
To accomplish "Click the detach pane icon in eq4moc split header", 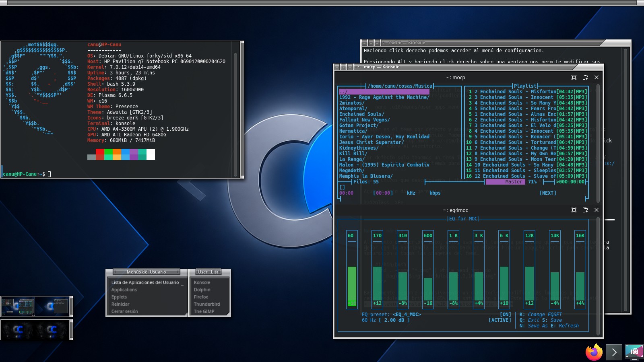I will (x=585, y=210).
